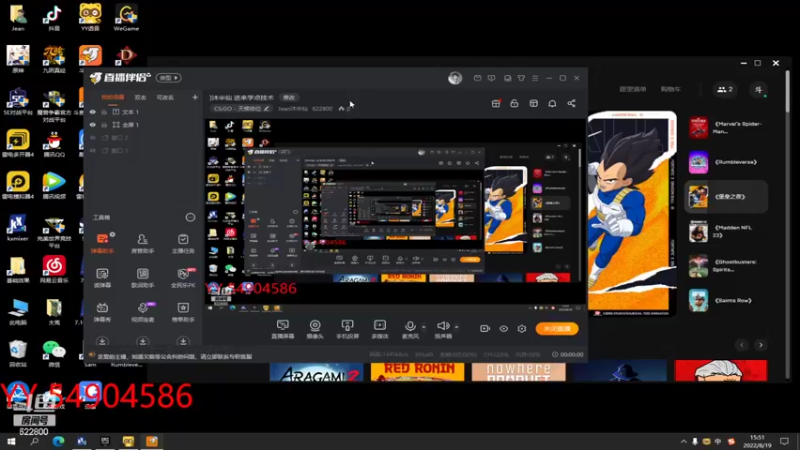Show the 窗口 2 source
This screenshot has width=800, height=450.
[92, 138]
